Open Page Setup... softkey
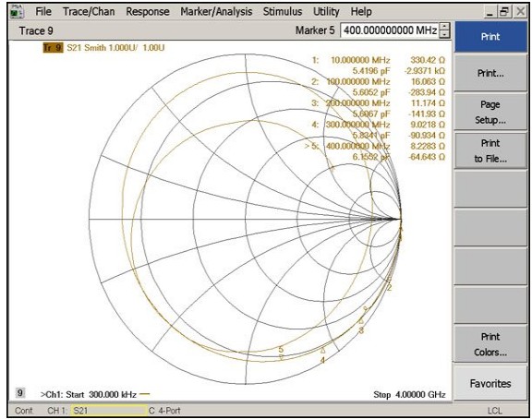 click(490, 112)
